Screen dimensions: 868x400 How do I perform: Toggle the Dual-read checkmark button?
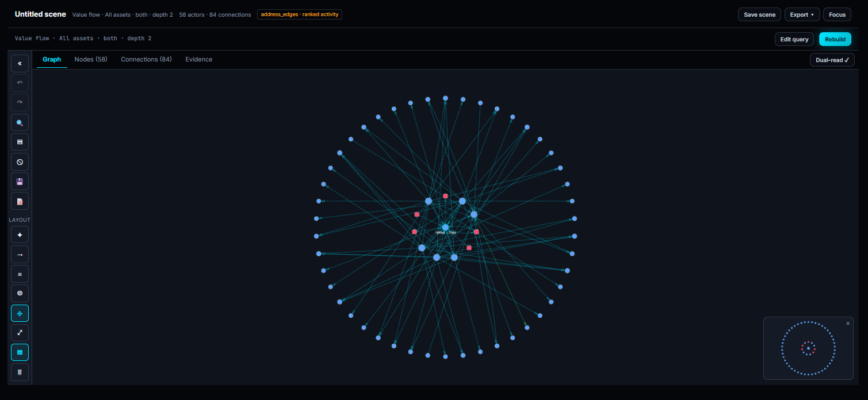[x=832, y=60]
